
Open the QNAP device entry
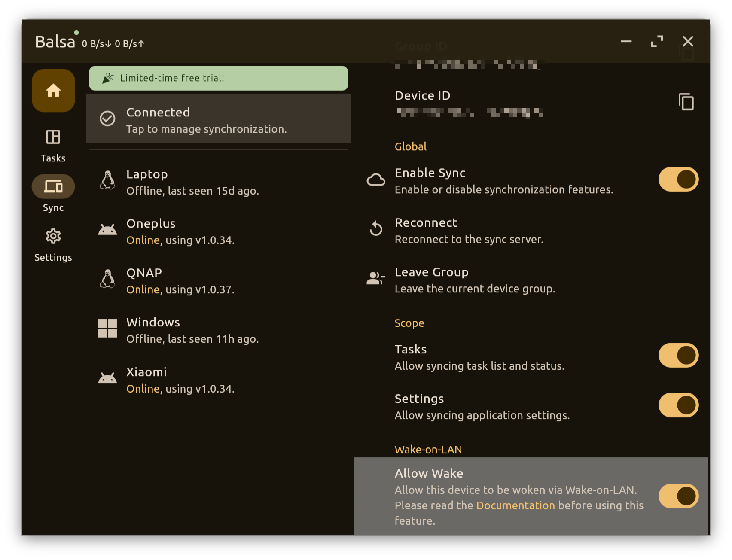click(x=218, y=281)
